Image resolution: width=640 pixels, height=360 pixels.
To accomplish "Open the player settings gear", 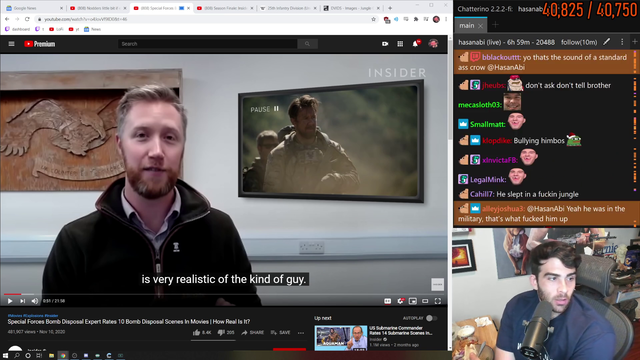I will coord(400,301).
